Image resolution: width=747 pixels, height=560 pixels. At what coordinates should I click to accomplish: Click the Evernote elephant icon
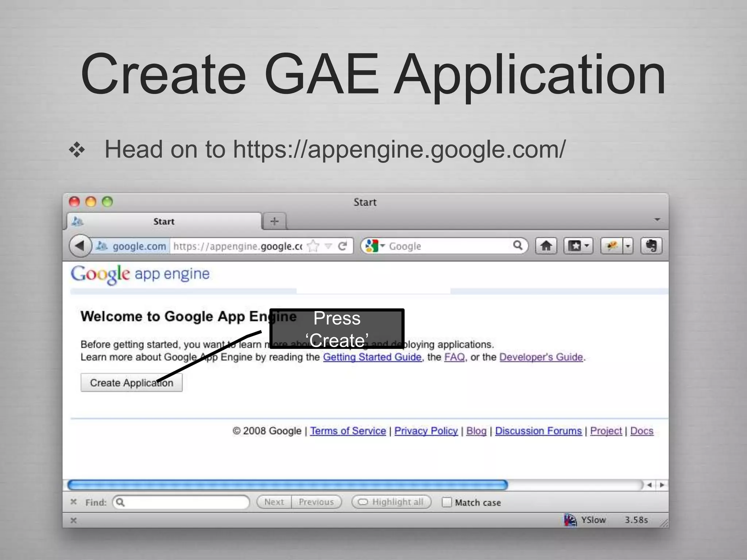(651, 246)
